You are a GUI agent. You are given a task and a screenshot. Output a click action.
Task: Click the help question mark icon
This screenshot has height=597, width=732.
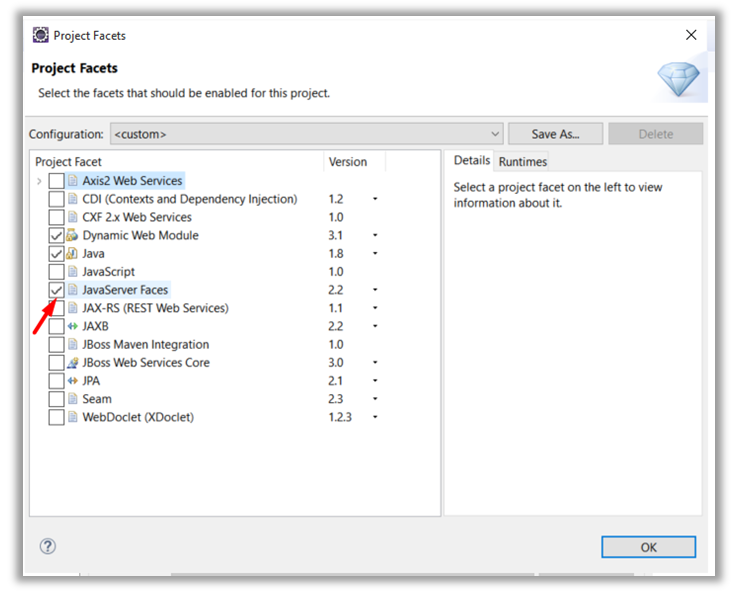pos(47,546)
